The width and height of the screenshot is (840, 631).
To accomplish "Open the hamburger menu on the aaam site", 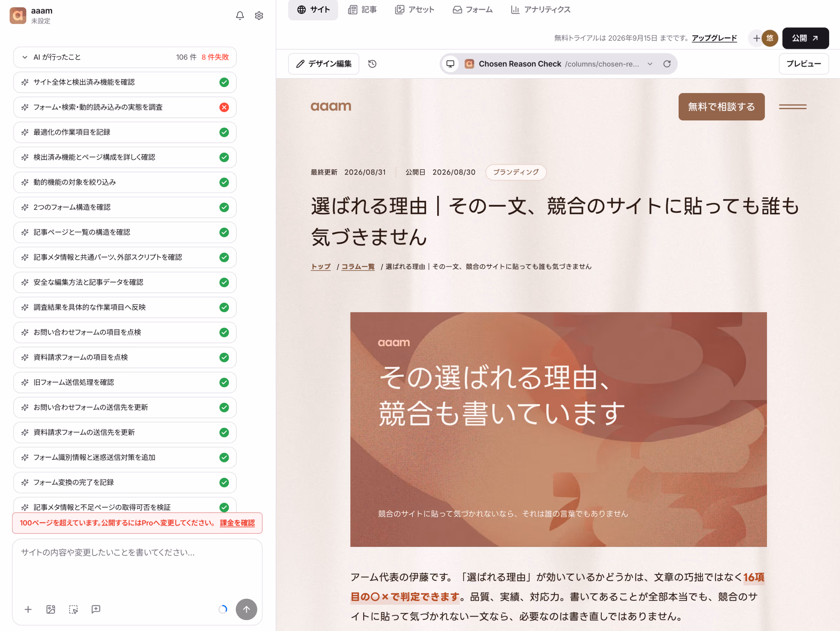I will coord(793,107).
